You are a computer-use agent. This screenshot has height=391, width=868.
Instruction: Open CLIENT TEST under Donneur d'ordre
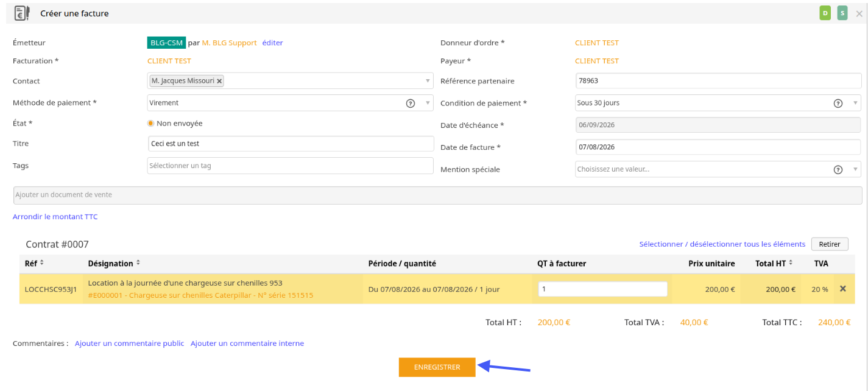point(597,43)
